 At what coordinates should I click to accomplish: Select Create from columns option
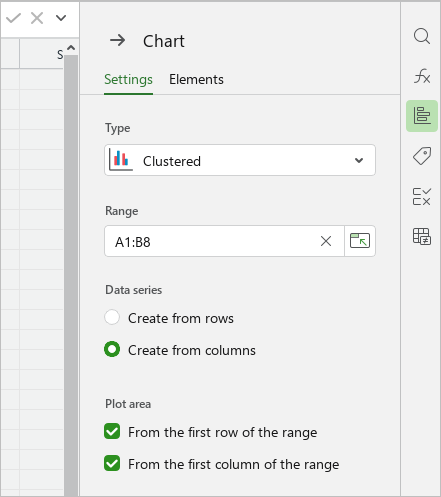pos(180,350)
